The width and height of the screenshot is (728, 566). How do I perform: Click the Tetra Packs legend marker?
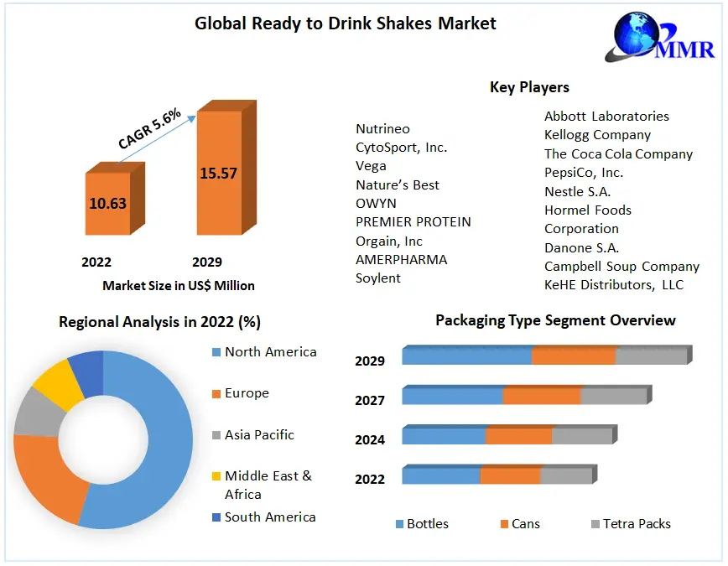tap(595, 524)
